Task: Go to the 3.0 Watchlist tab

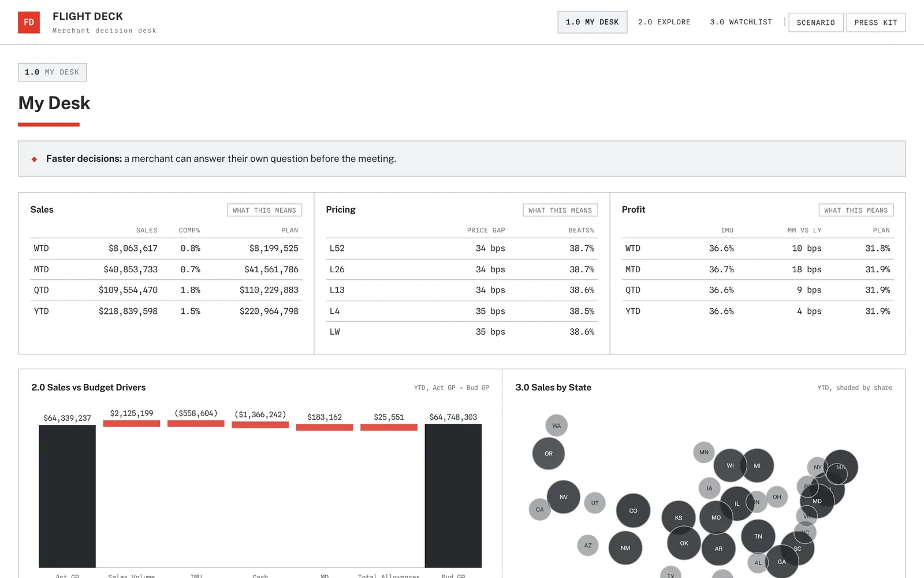Action: point(741,22)
